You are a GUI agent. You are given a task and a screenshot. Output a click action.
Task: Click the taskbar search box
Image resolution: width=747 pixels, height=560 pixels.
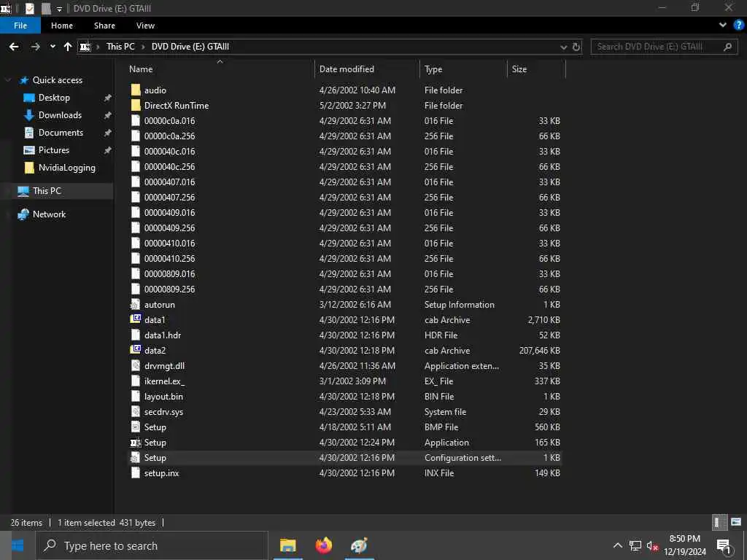pyautogui.click(x=152, y=545)
